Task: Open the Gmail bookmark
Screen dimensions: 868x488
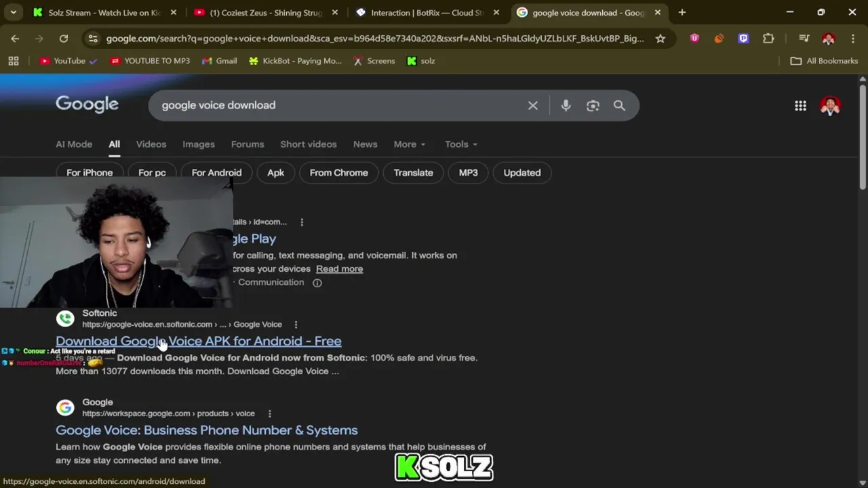Action: [x=220, y=61]
